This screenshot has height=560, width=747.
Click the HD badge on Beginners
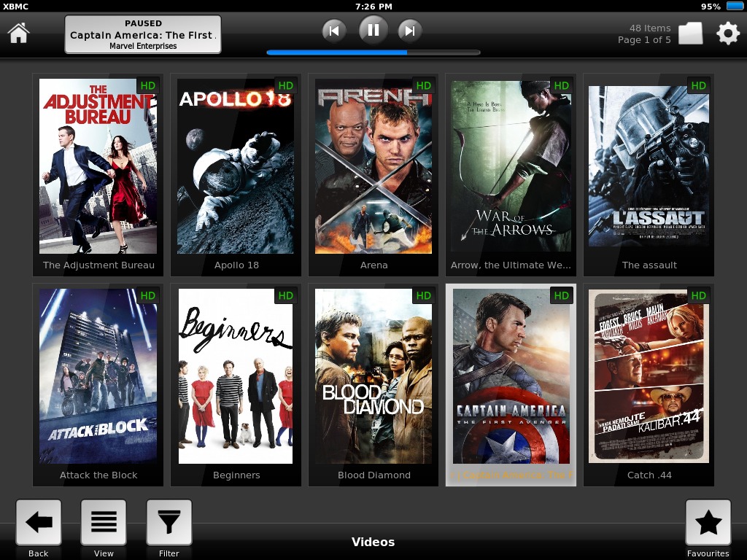[285, 296]
